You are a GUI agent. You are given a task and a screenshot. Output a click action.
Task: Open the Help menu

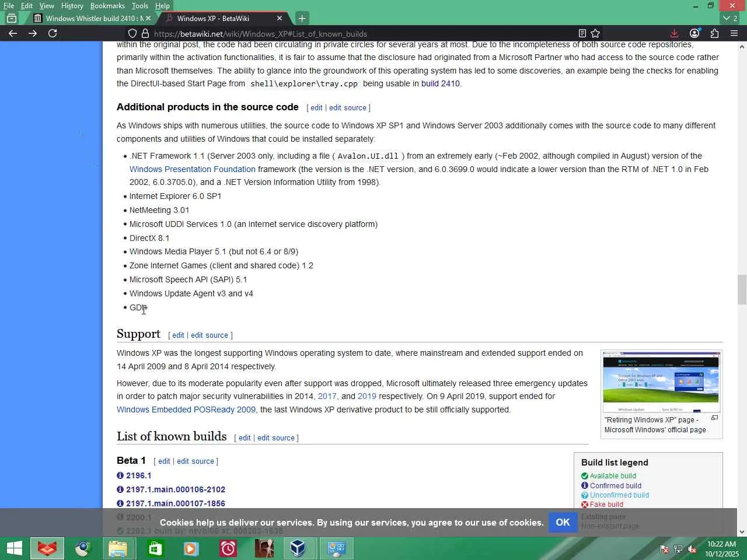(x=162, y=6)
